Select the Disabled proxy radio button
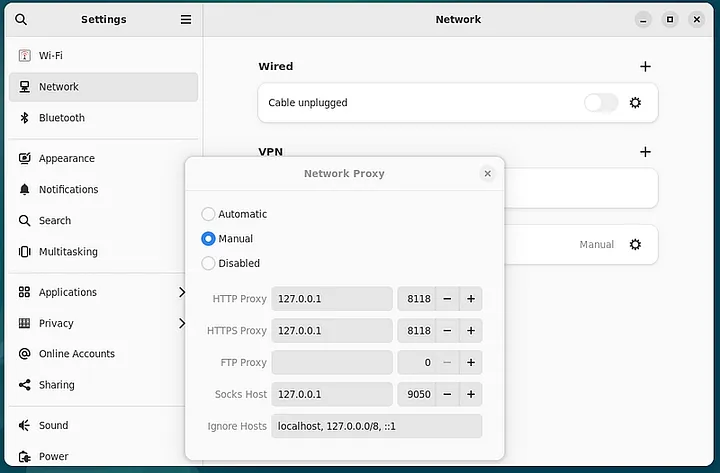This screenshot has height=473, width=720. (x=208, y=263)
